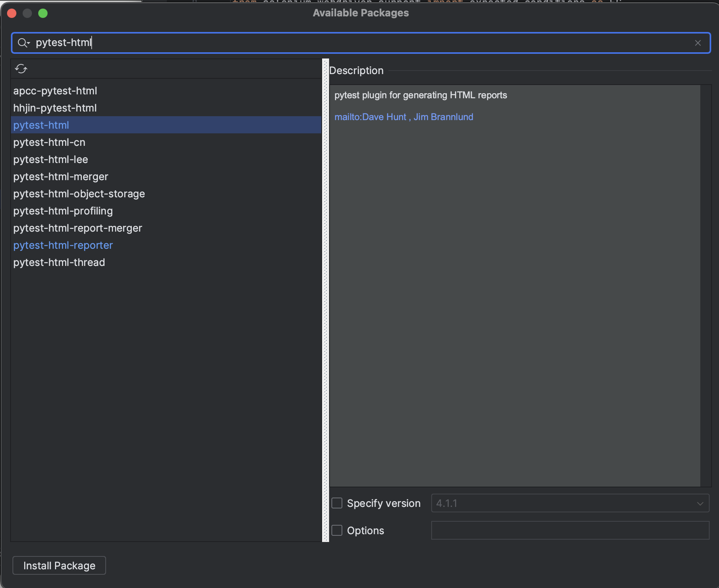Open the version 4.1.1 dropdown
719x588 pixels.
point(570,503)
